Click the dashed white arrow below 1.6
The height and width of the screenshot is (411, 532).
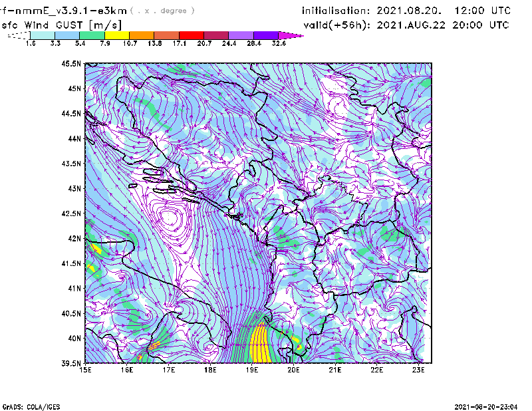click(19, 35)
